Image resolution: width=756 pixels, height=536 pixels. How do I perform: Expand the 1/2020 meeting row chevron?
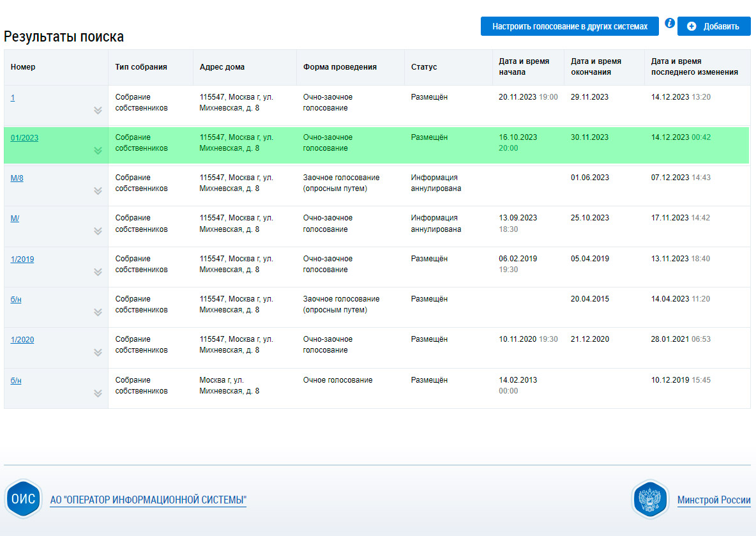[98, 353]
